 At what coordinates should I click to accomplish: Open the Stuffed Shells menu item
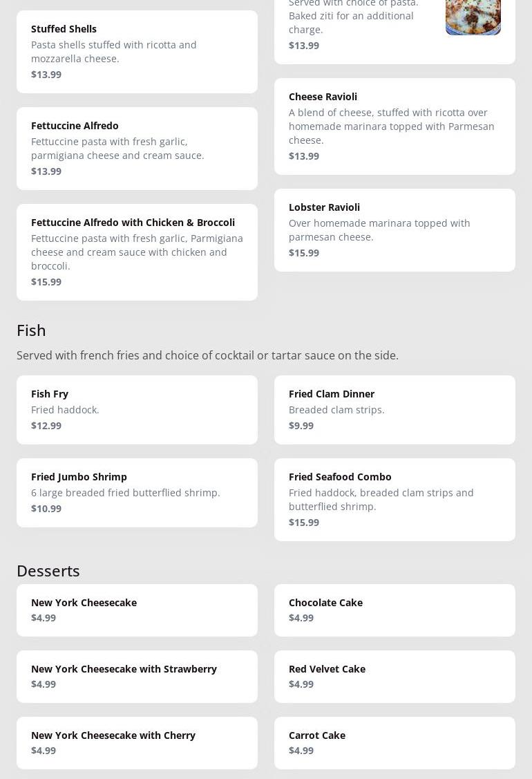pos(137,52)
